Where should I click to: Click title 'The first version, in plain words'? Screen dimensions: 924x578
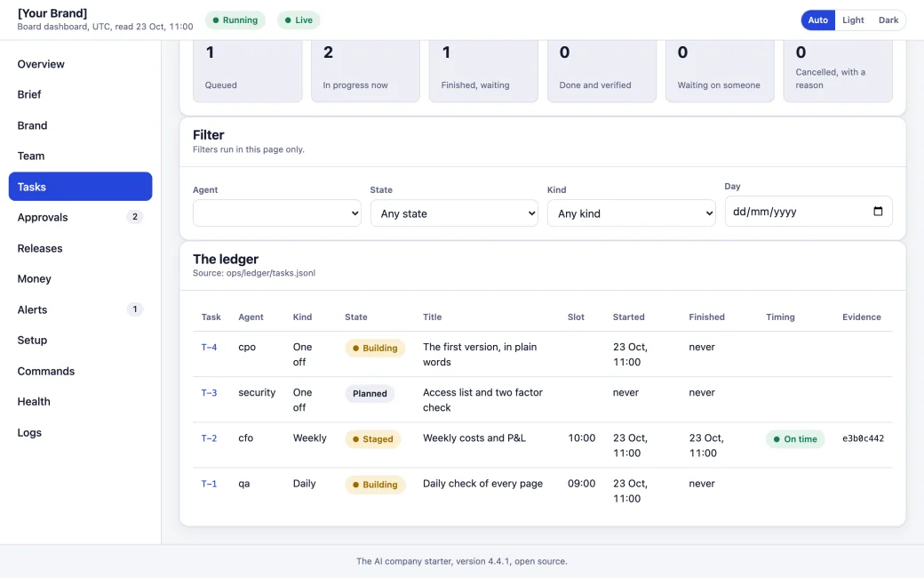point(480,355)
